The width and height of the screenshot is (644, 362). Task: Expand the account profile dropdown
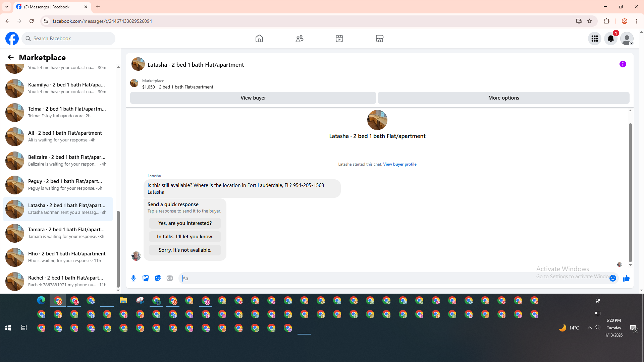[627, 39]
